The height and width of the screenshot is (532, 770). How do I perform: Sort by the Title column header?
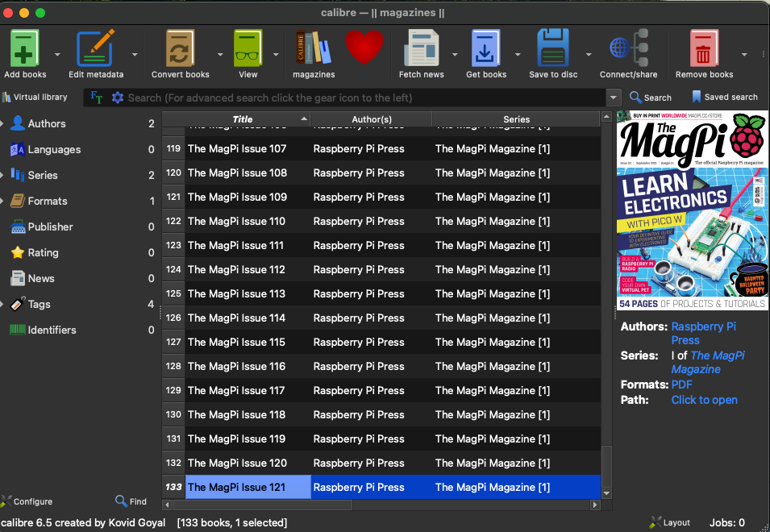[243, 119]
